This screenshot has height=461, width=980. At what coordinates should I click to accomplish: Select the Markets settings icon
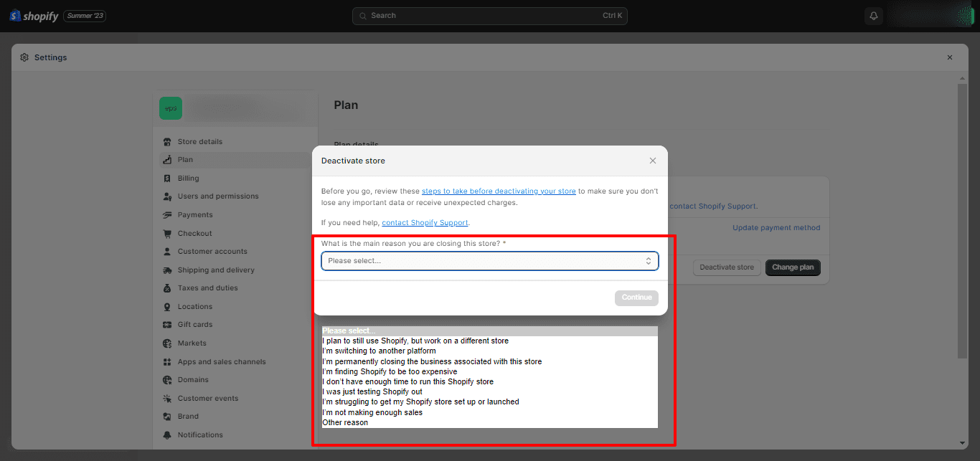coord(169,343)
